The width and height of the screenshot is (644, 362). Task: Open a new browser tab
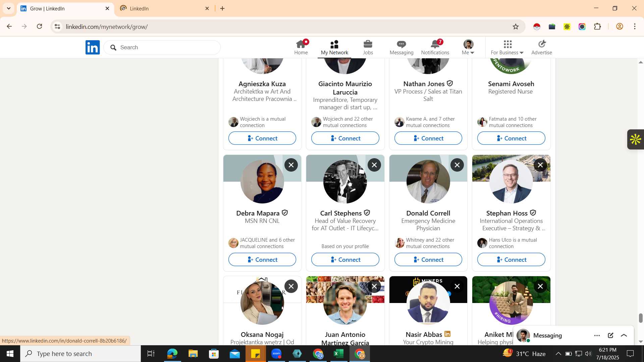point(222,8)
